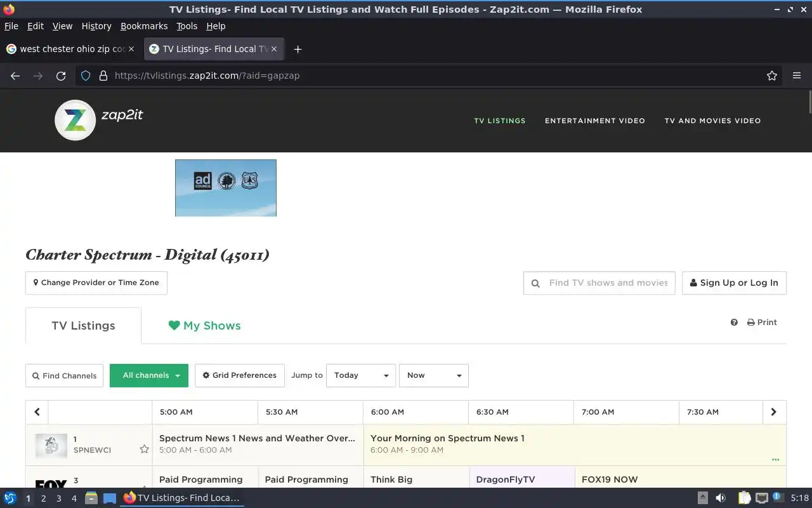Screen dimensions: 812x508
Task: Open Your Morning on Spectrum News 1
Action: point(575,444)
